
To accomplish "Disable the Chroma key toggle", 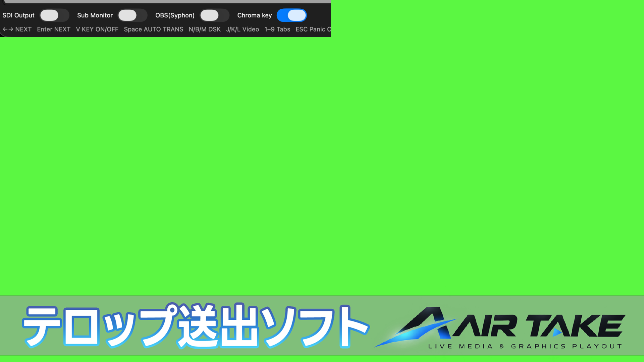I will coord(292,15).
